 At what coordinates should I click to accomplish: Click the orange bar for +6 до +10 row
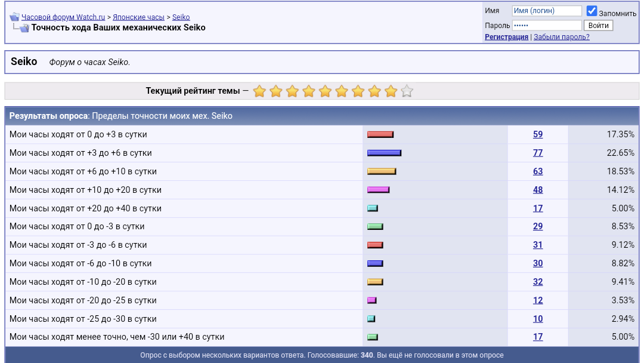pos(382,171)
